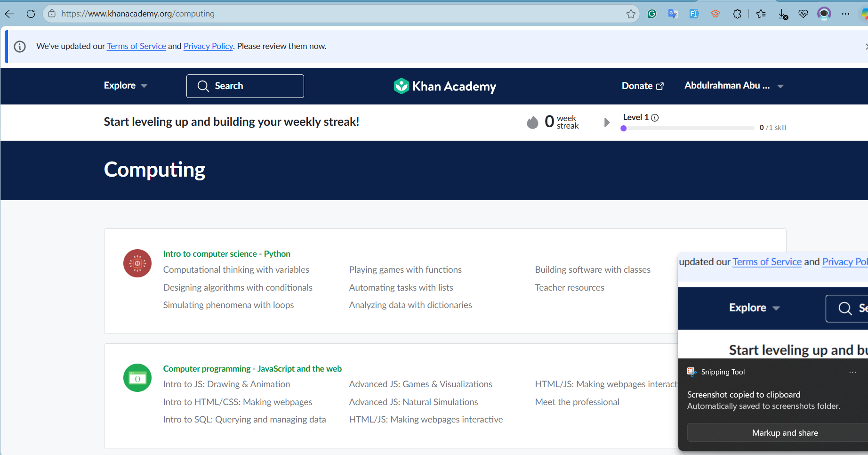Image resolution: width=868 pixels, height=455 pixels.
Task: Click the Donate link
Action: pos(643,86)
